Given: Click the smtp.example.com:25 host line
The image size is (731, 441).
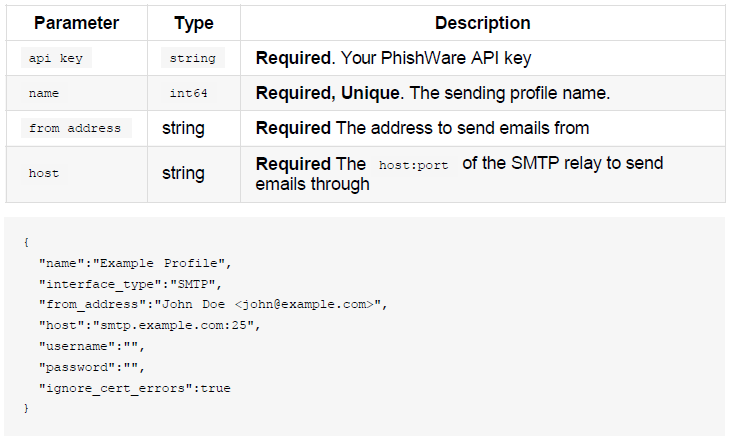Looking at the screenshot, I should [150, 325].
